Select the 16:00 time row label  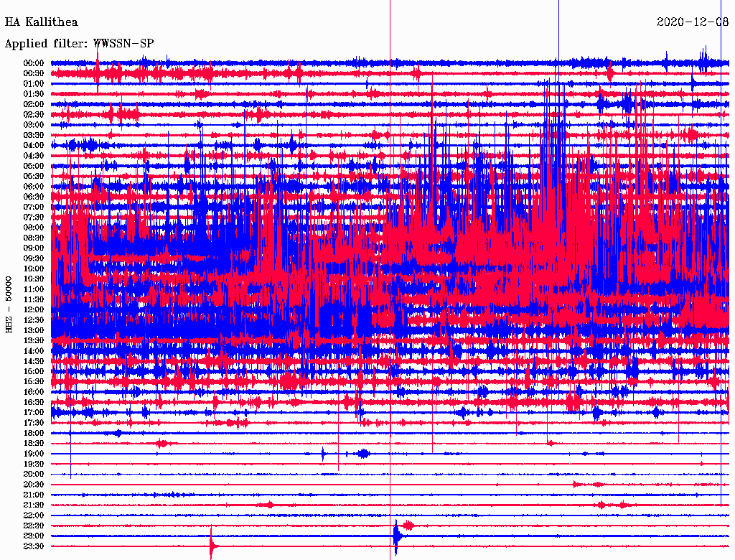click(34, 391)
